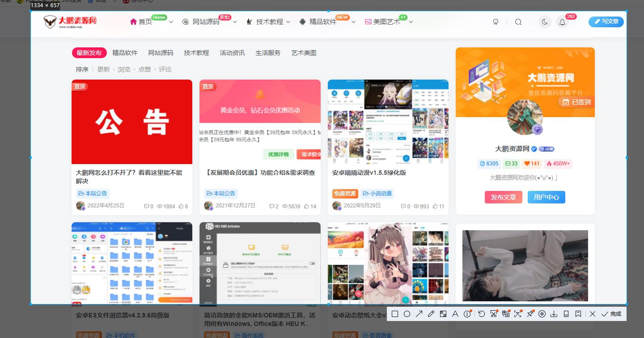
Task: Pick the arrow annotation tool
Action: pos(419,314)
